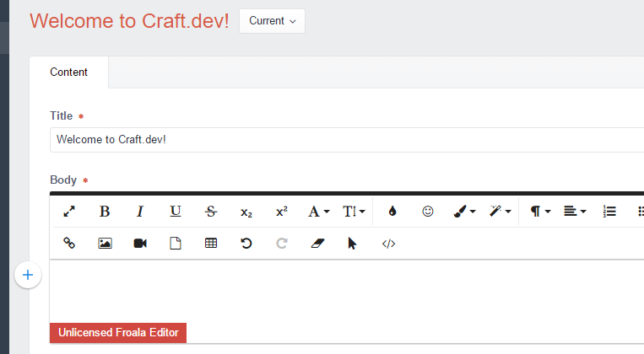Toggle fullscreen mode in the editor
Image resolution: width=644 pixels, height=354 pixels.
[x=69, y=212]
